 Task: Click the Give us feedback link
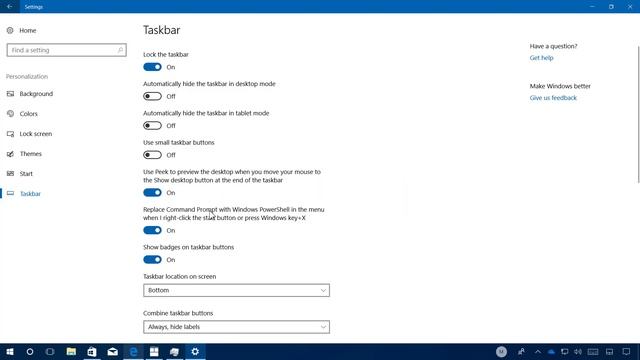(553, 98)
